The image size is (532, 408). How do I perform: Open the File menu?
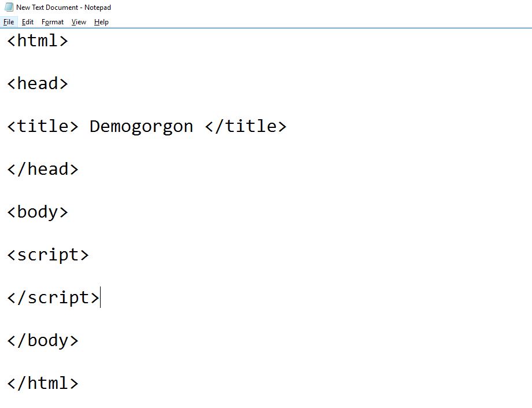click(x=9, y=22)
